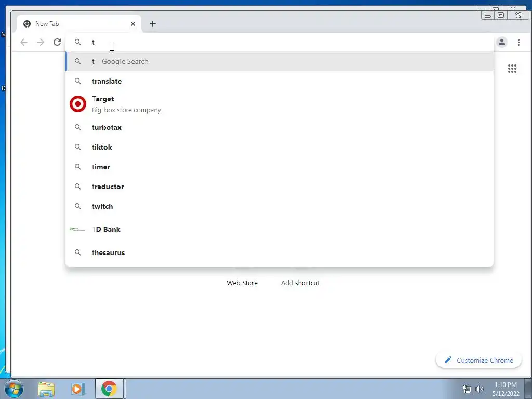Viewport: 532px width, 399px height.
Task: Click the back navigation arrow
Action: click(24, 42)
